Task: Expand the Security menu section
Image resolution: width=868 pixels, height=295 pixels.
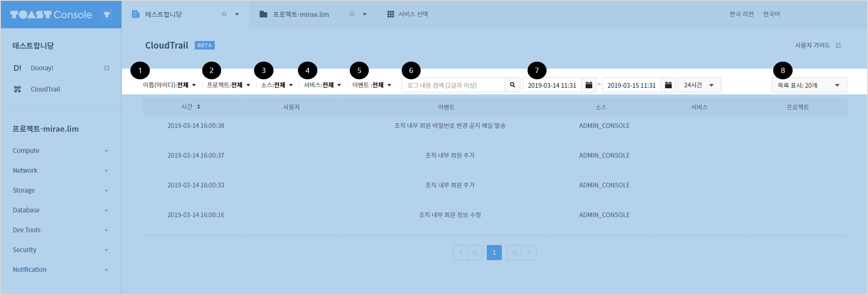Action: click(60, 250)
